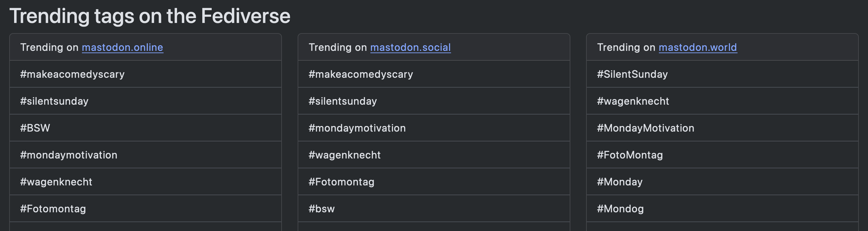Click the #BSW tag row
This screenshot has height=231, width=868.
coord(146,128)
